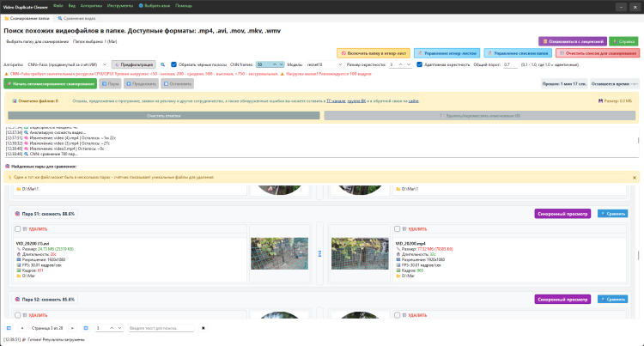Screen dimensions: 644x346
Task: Open the Модель dropdown showing resnet18
Action: [x=324, y=64]
